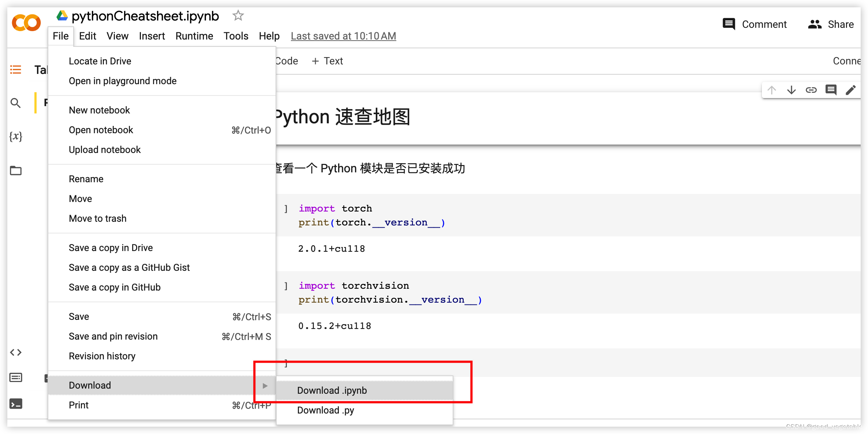Expand the Download submenu arrow

tap(265, 386)
